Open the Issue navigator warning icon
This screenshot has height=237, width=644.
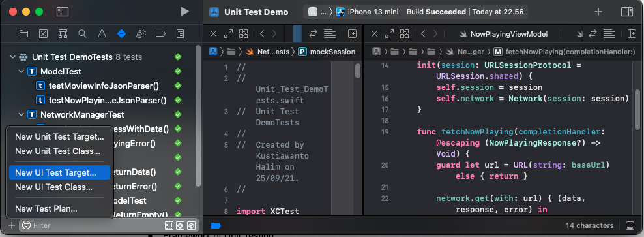(102, 34)
